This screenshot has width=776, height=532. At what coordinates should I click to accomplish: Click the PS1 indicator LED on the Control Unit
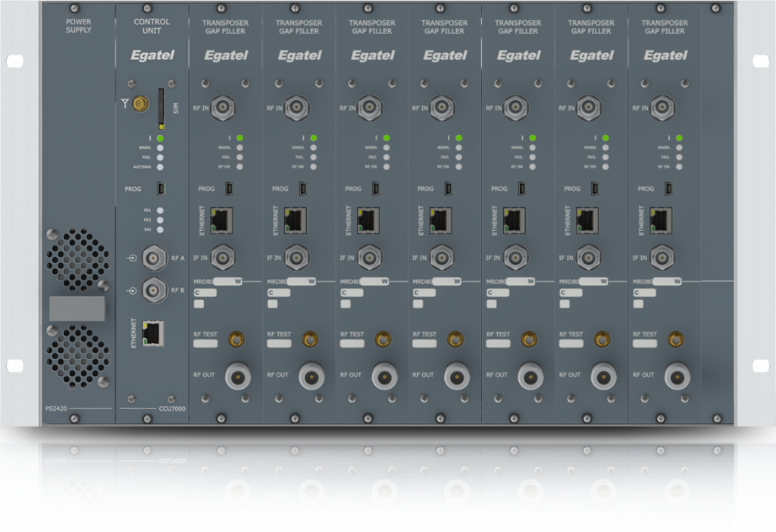click(x=161, y=210)
